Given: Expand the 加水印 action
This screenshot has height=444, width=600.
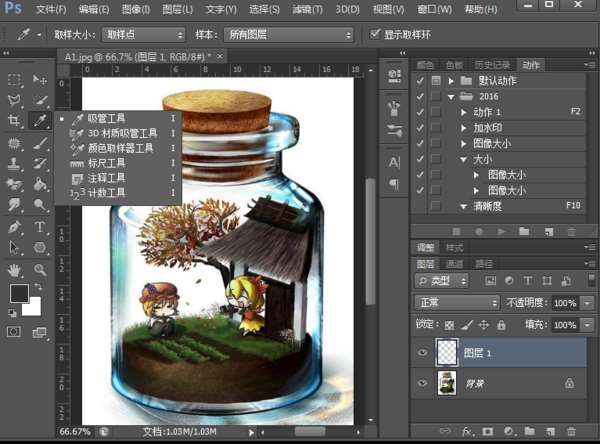Looking at the screenshot, I should tap(464, 128).
